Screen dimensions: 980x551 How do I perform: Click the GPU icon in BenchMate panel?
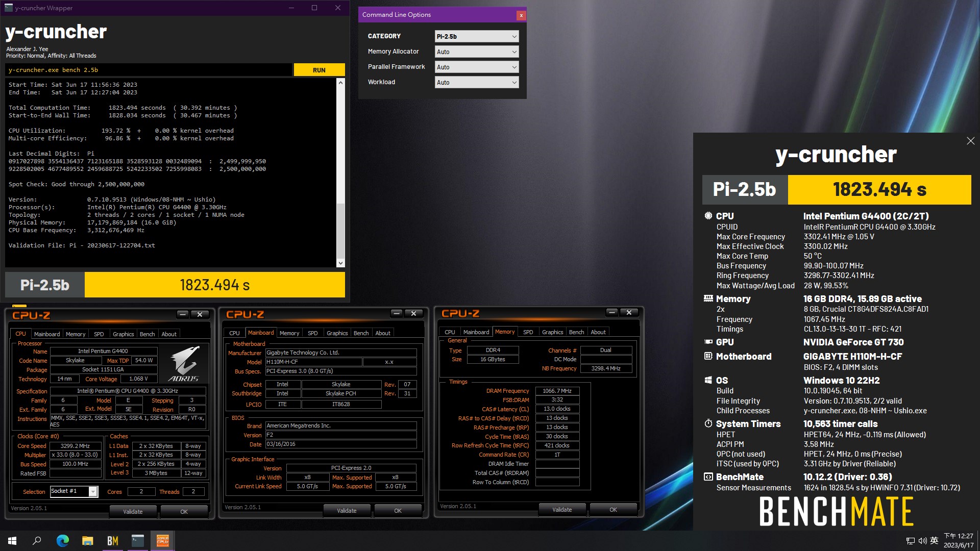[x=708, y=342]
